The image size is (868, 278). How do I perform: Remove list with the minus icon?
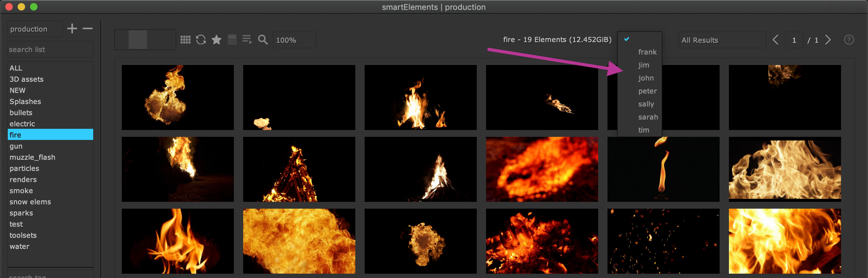88,28
